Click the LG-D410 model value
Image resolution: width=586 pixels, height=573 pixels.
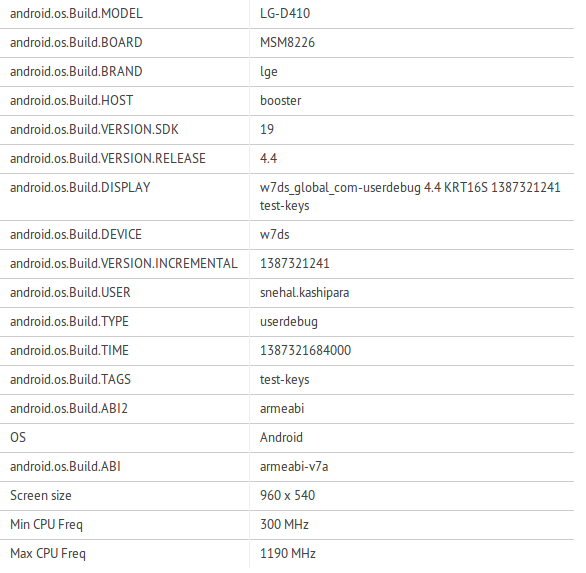point(285,14)
